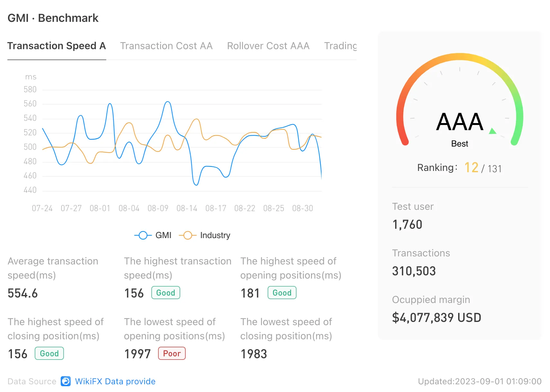The width and height of the screenshot is (550, 392).
Task: Click the GMI legend label
Action: click(x=163, y=236)
